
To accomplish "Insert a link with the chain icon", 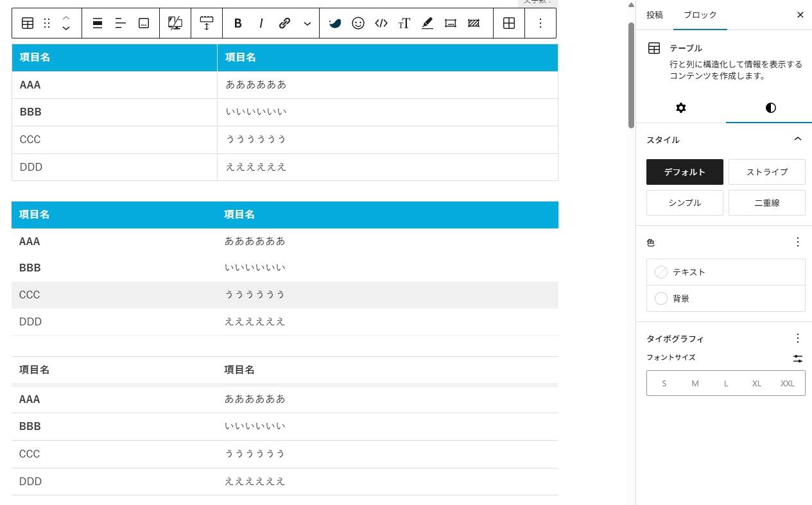I will pyautogui.click(x=284, y=23).
